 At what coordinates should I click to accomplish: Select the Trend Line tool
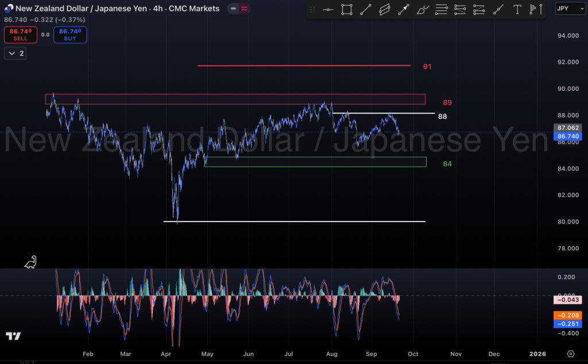[366, 10]
